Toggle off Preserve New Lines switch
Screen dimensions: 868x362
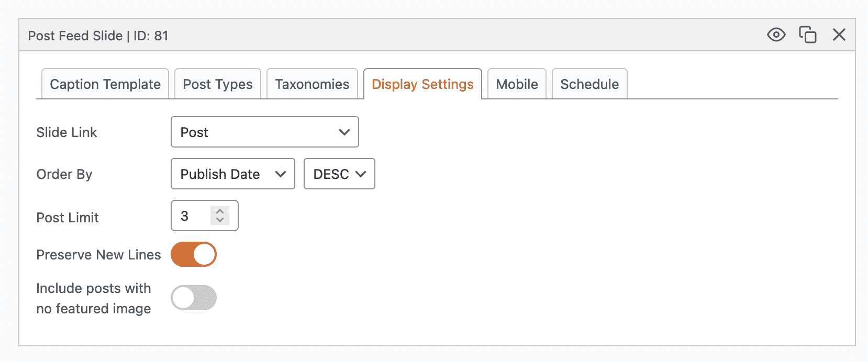coord(194,255)
